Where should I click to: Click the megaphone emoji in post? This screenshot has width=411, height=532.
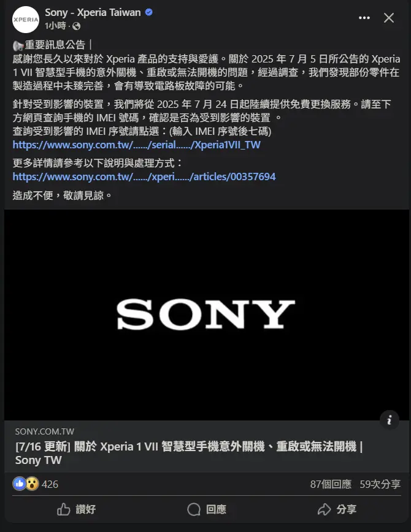[x=18, y=45]
